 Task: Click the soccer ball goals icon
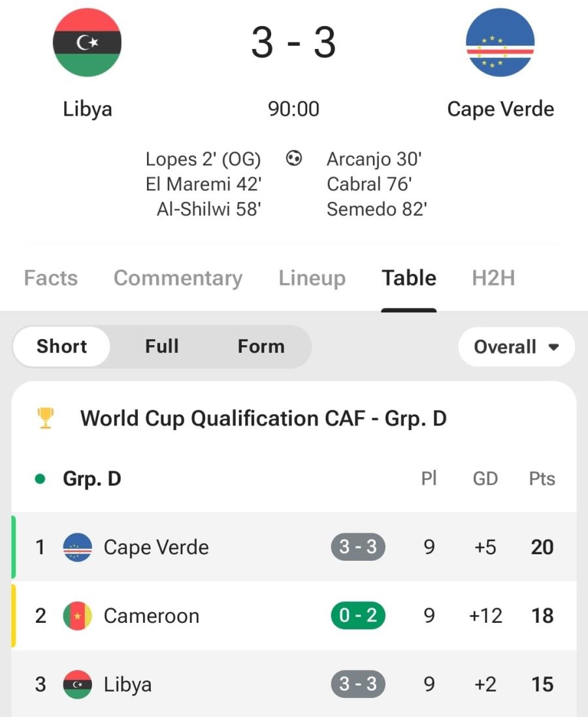(x=294, y=158)
